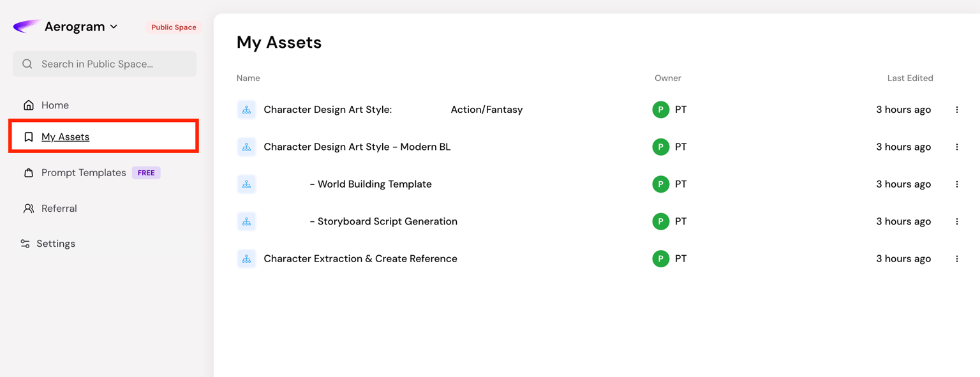Go to Home in the sidebar
980x377 pixels.
tap(55, 105)
